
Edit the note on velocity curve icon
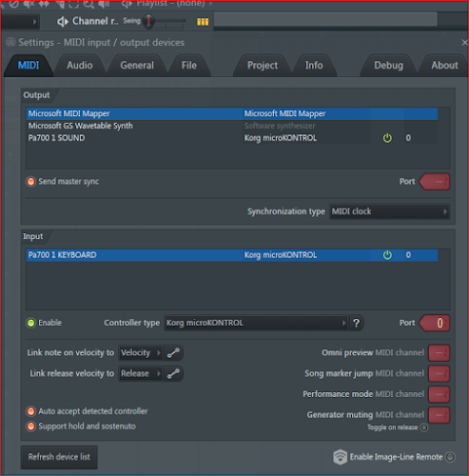tap(173, 353)
